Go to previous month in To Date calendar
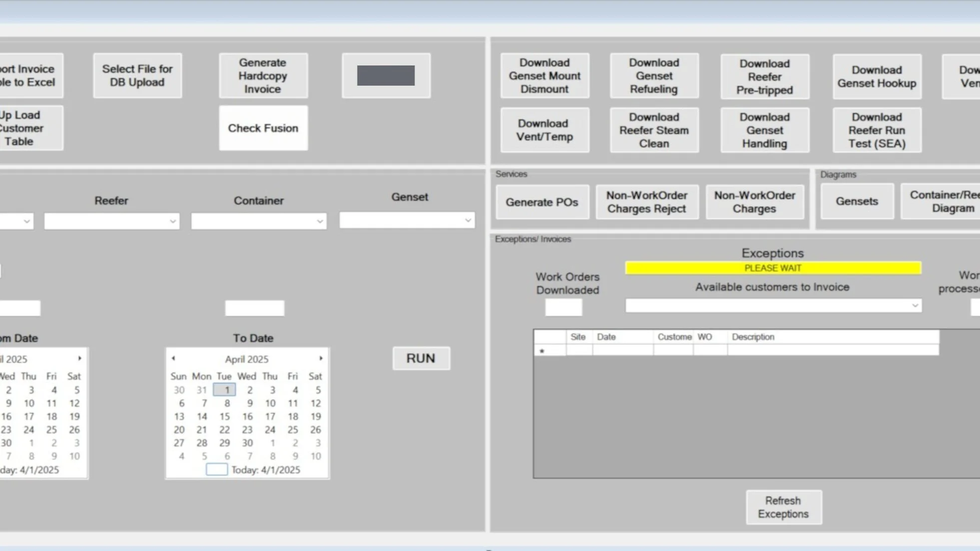 coord(173,358)
